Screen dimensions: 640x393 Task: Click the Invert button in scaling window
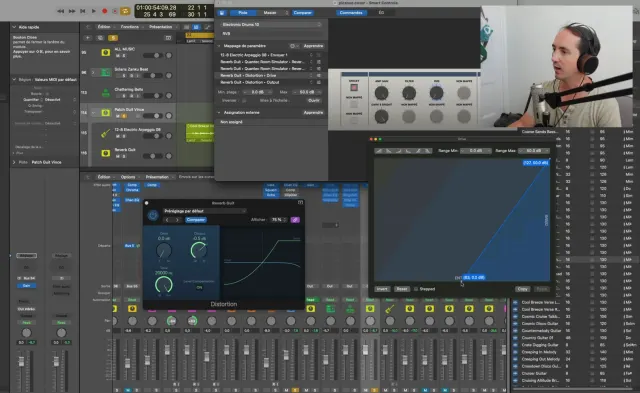click(x=382, y=289)
